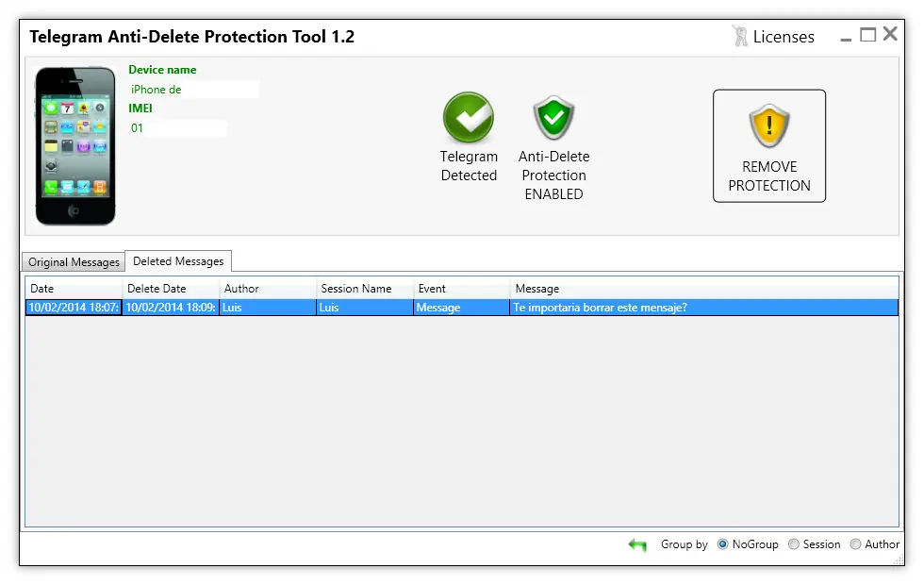Viewport: 924px width, 585px height.
Task: Click the 'IMEI' label
Action: pyautogui.click(x=140, y=109)
